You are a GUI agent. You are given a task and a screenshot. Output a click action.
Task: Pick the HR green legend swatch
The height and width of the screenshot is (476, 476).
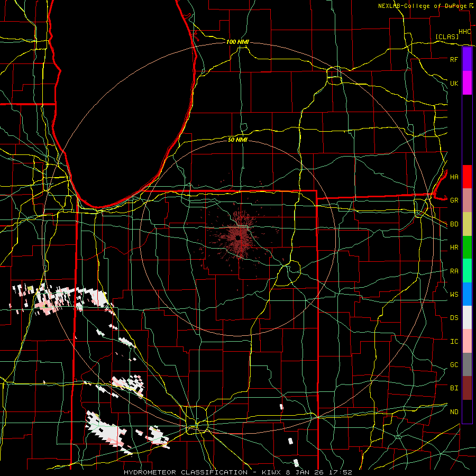(467, 248)
